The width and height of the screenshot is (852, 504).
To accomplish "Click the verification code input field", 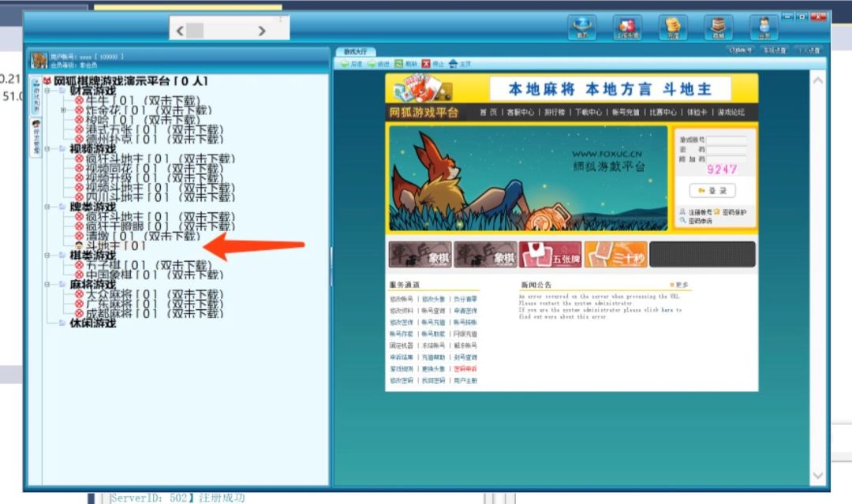I will [x=727, y=159].
